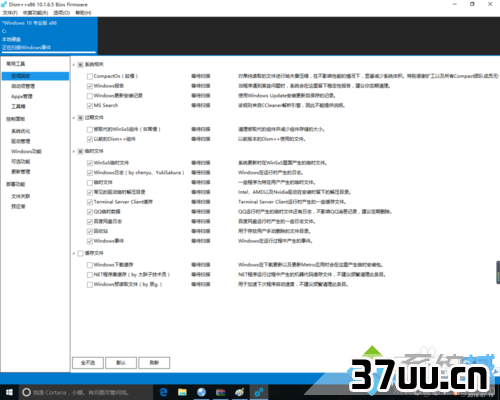Viewport: 500px width, 400px height.
Task: Check the Windows更新安装记录 checkbox
Action: coord(89,96)
